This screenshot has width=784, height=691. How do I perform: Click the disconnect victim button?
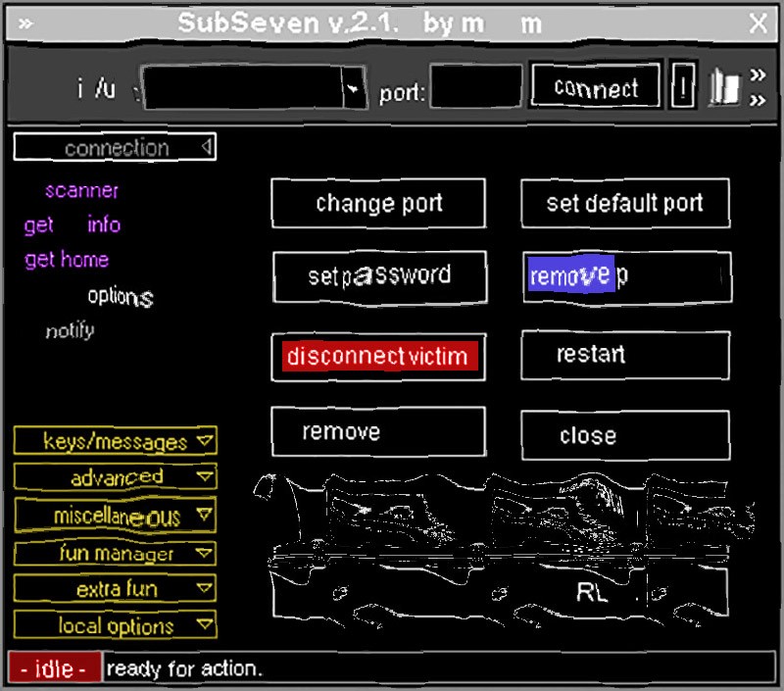378,357
